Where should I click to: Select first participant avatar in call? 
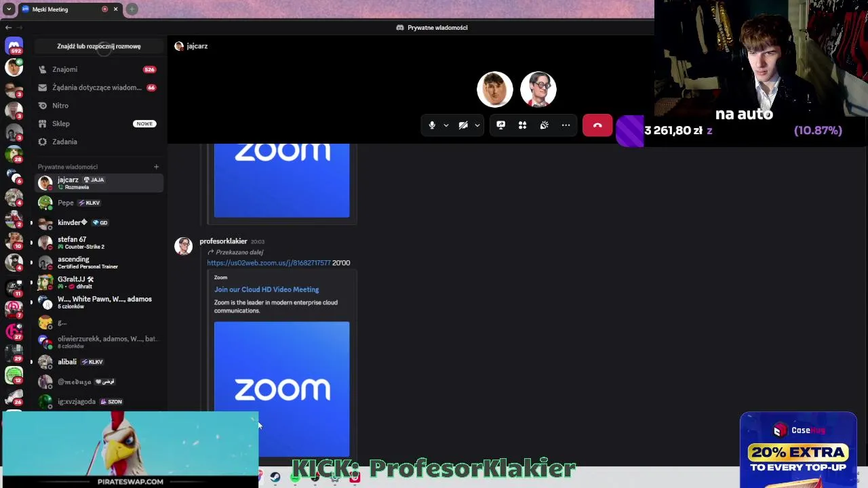(494, 89)
